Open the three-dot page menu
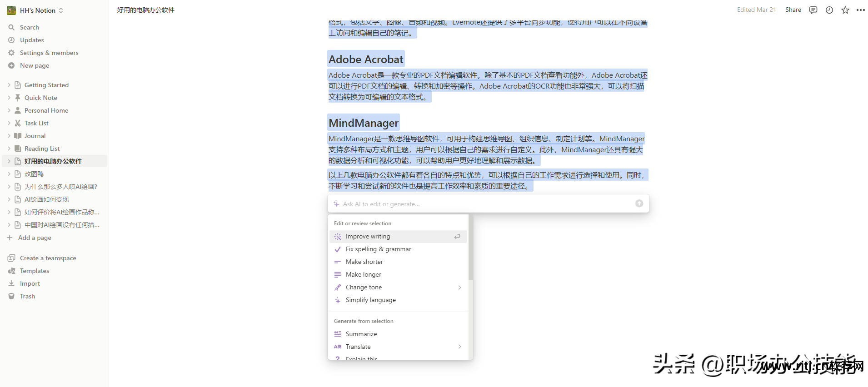 pos(860,10)
